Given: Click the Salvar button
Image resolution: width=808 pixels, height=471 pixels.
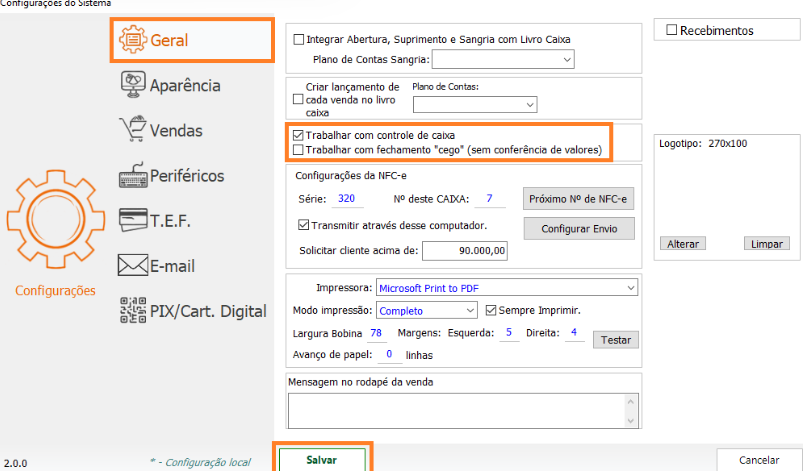Looking at the screenshot, I should (322, 460).
